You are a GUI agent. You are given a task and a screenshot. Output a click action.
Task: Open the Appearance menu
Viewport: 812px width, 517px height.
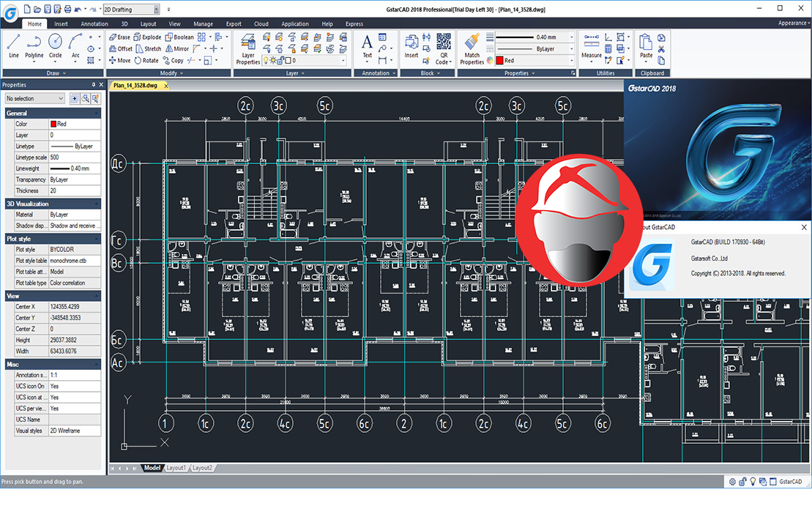pyautogui.click(x=794, y=23)
